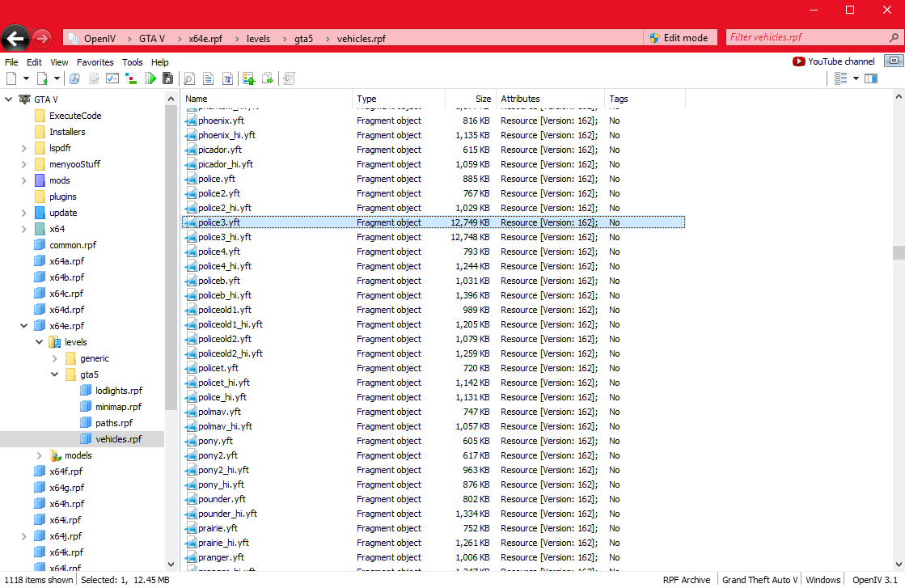
Task: Open the Edit menu
Action: click(34, 62)
